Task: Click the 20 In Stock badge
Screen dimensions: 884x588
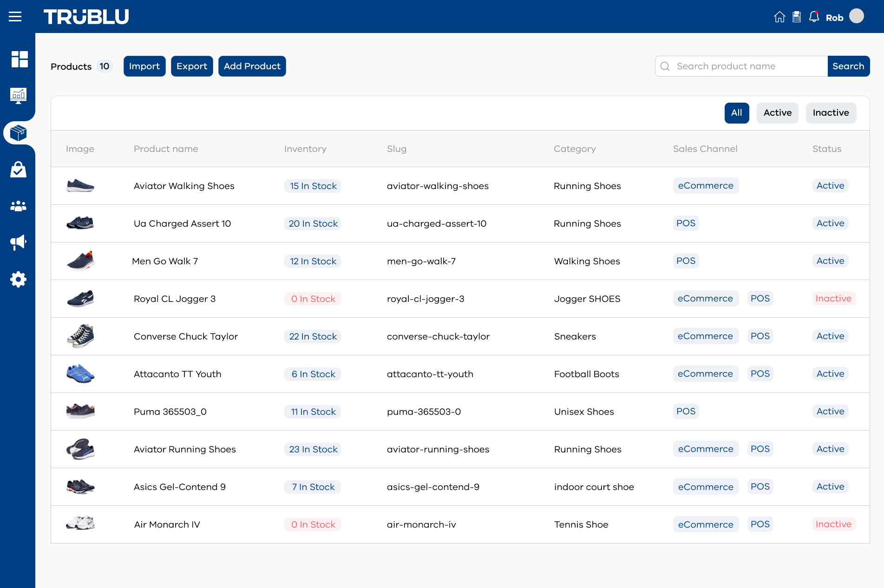Action: 313,223
